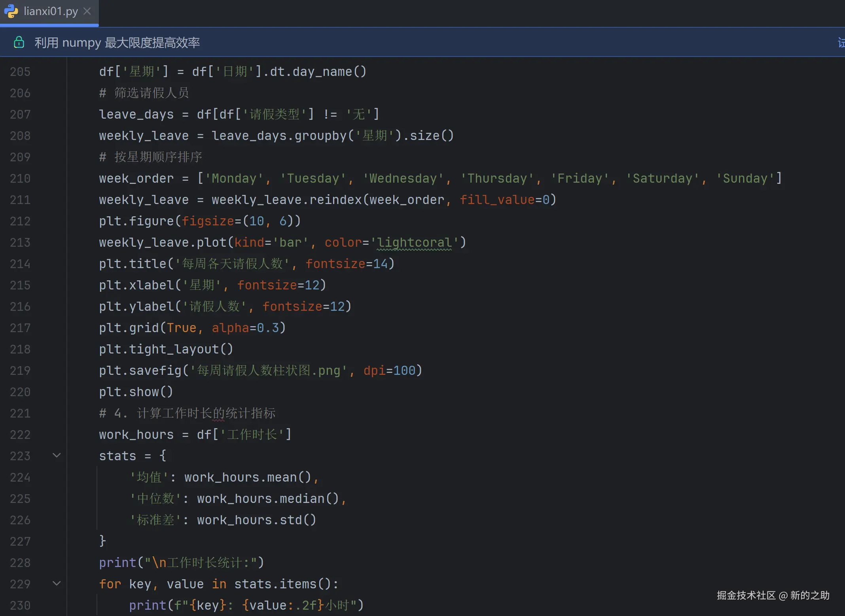
Task: Place cursor on 'lightcoral' color string
Action: click(414, 242)
